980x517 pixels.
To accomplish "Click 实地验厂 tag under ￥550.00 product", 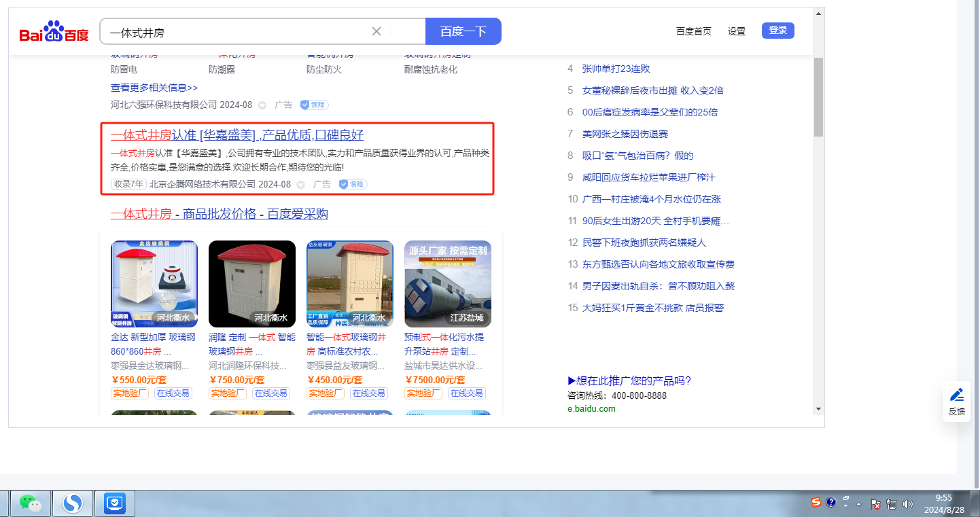I will point(129,393).
